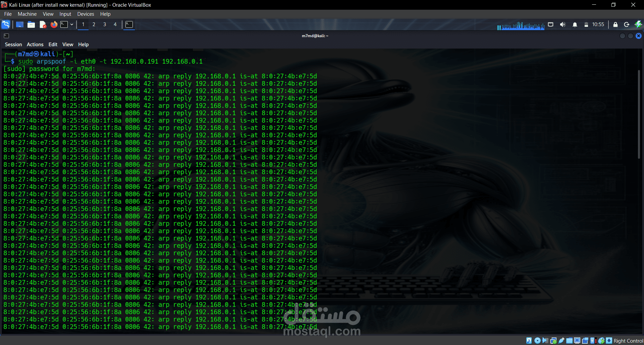644x345 pixels.
Task: Open VirtualBox Devices menu
Action: [86, 14]
